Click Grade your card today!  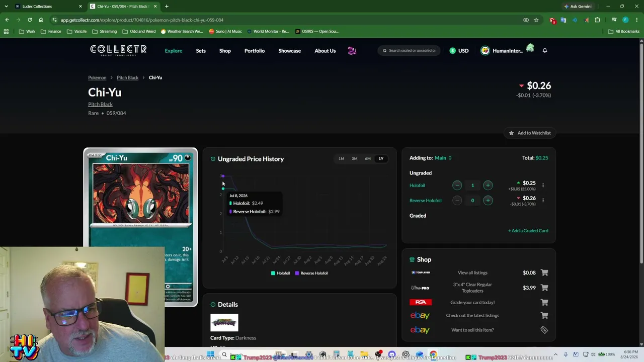pyautogui.click(x=472, y=302)
